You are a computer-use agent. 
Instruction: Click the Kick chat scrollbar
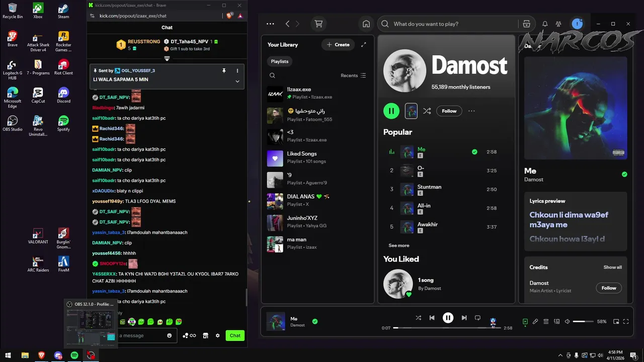pyautogui.click(x=246, y=298)
